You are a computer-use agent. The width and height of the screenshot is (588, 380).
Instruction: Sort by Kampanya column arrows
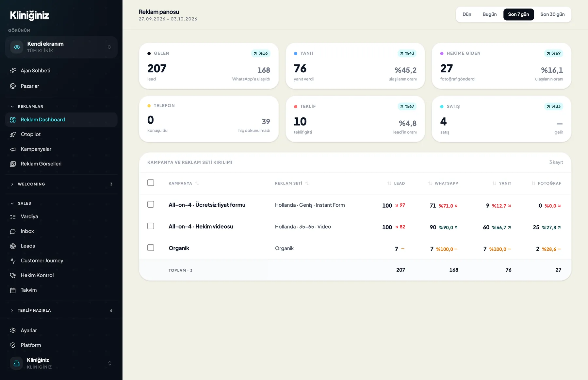pos(197,183)
